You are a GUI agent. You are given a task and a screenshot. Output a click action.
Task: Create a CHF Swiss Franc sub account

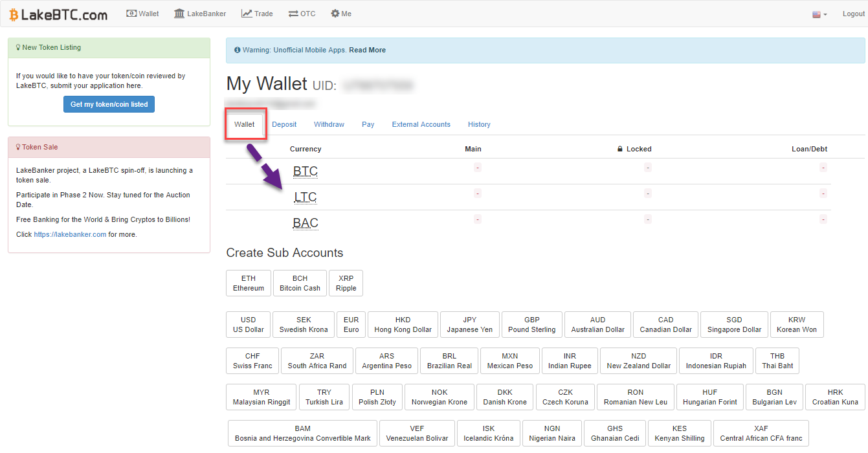252,361
